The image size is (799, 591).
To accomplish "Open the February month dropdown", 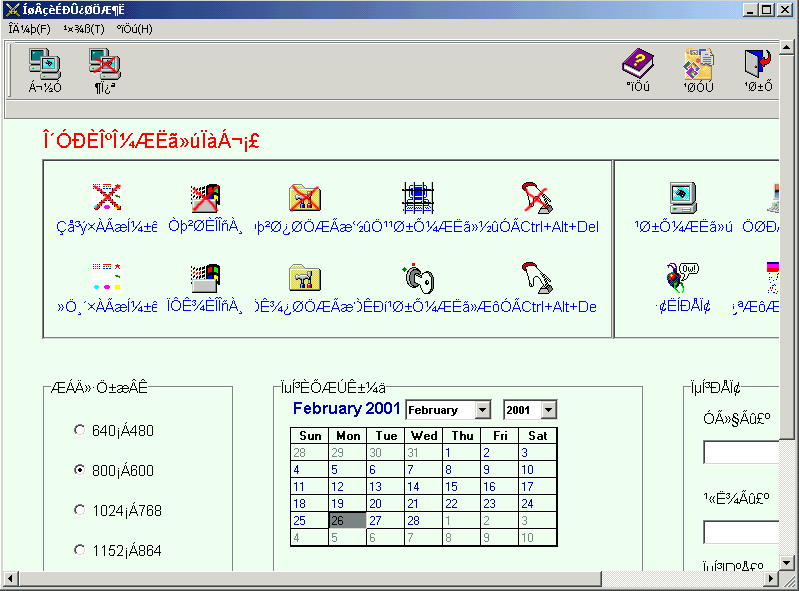I will tap(483, 410).
